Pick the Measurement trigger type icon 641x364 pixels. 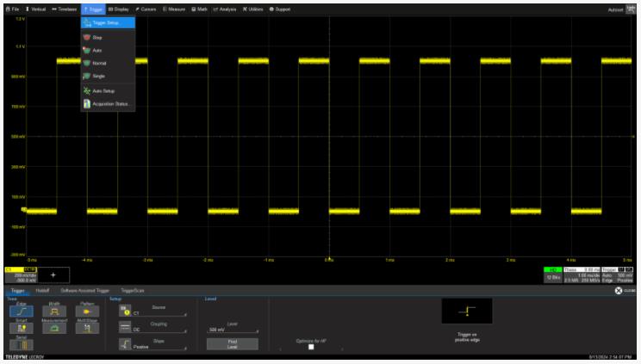click(x=54, y=328)
